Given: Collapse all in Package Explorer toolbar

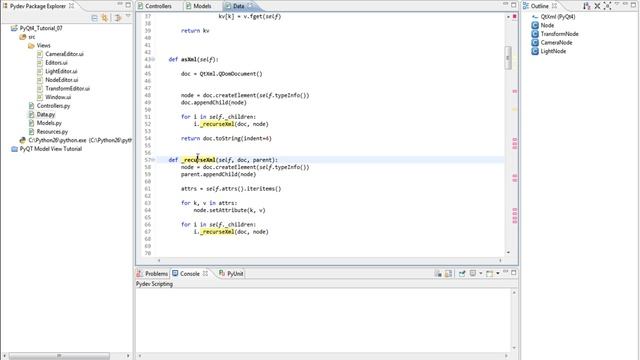Looking at the screenshot, I should [94, 18].
